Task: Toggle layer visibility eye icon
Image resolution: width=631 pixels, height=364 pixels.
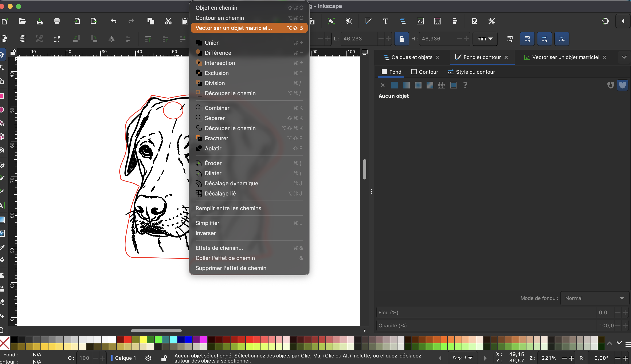Action: [x=148, y=358]
